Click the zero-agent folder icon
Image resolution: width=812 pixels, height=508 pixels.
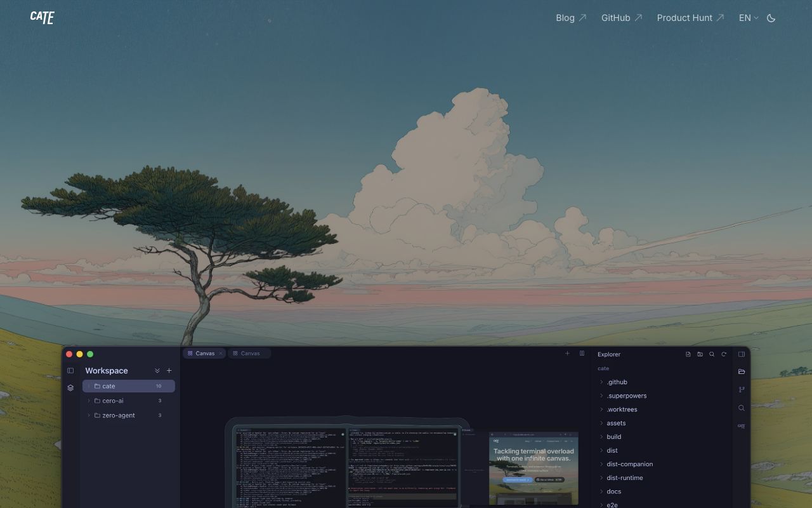[97, 415]
